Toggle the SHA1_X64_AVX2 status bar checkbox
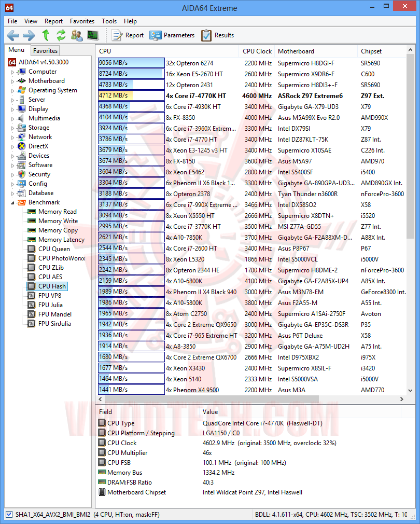The height and width of the screenshot is (524, 420). (x=9, y=514)
